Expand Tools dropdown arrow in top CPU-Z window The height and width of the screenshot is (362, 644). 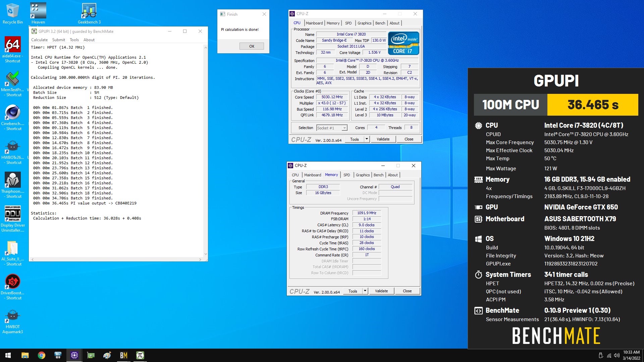(367, 139)
